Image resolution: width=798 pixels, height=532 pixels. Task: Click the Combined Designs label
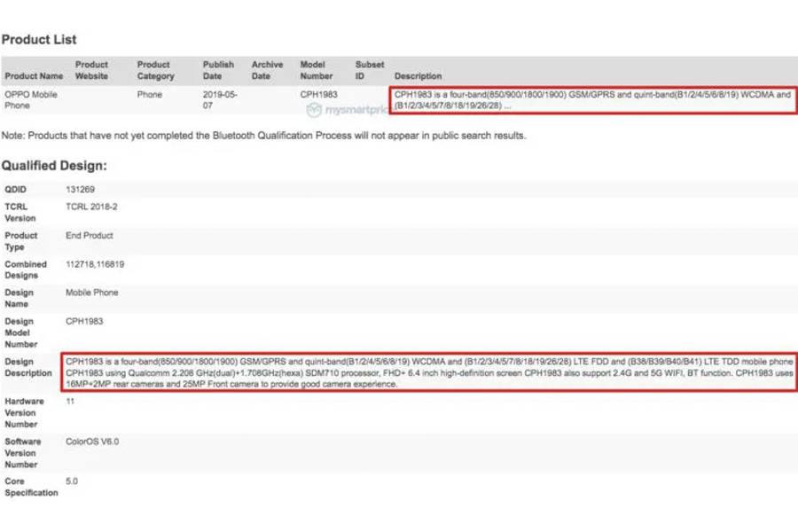pos(26,270)
